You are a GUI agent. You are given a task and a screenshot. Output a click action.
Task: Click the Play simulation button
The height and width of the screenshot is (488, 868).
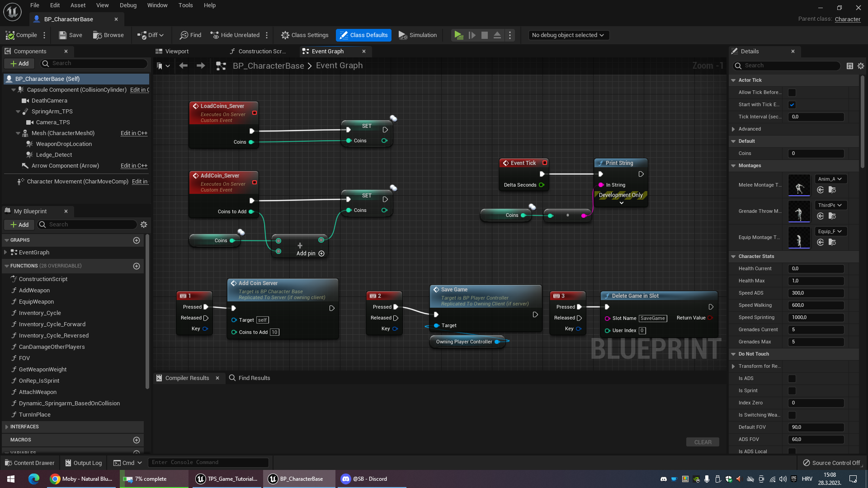458,35
